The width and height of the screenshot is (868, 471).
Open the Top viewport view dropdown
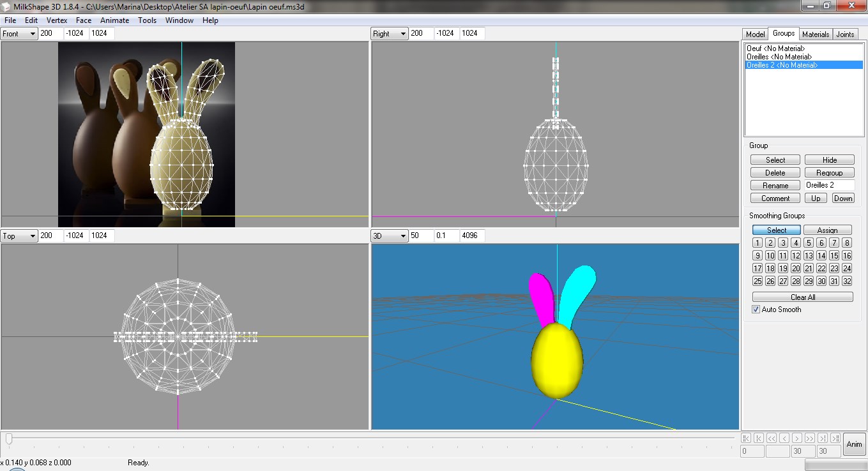point(19,236)
